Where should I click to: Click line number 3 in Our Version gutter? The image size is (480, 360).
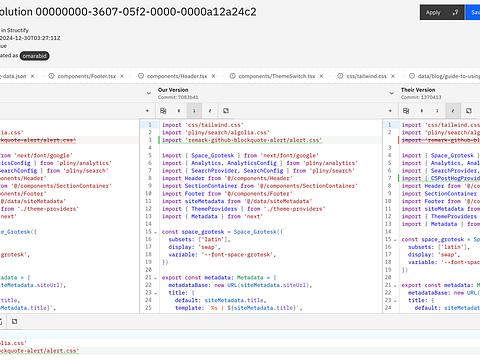[x=150, y=140]
